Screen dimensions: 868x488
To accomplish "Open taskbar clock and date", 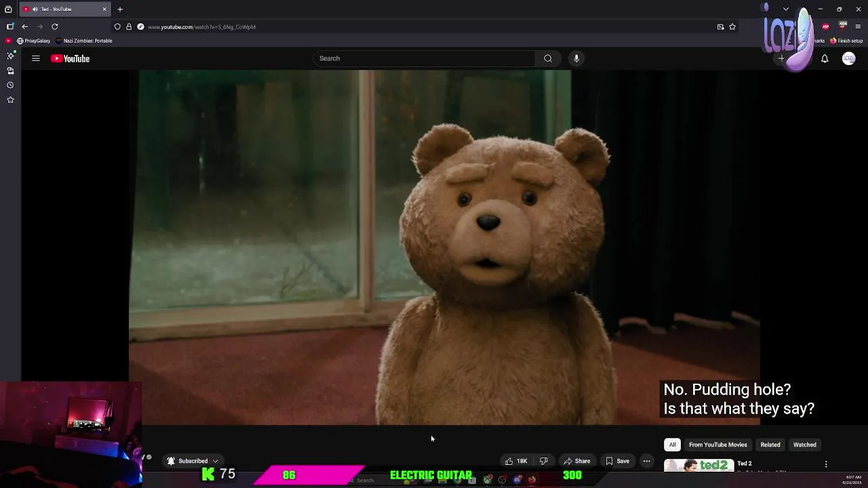I will tap(853, 480).
